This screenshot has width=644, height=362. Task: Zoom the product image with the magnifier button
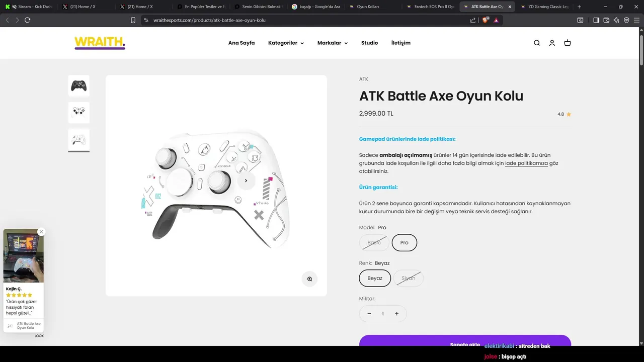tap(309, 279)
